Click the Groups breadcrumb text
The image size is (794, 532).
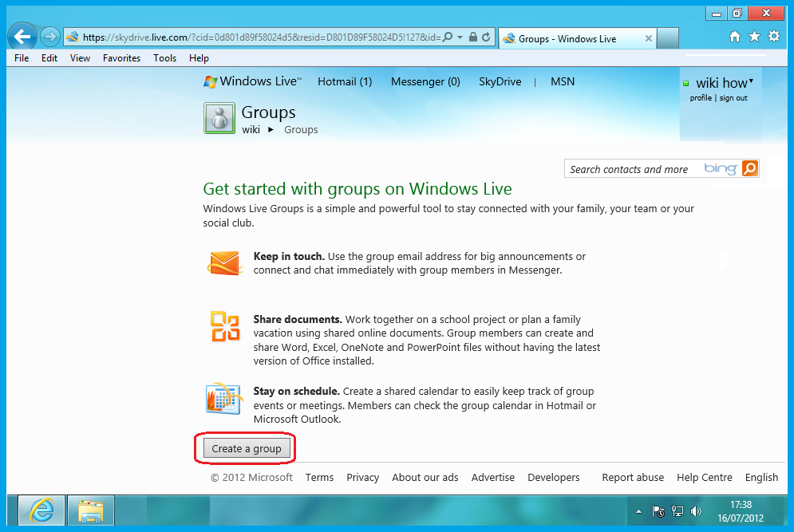(x=301, y=129)
